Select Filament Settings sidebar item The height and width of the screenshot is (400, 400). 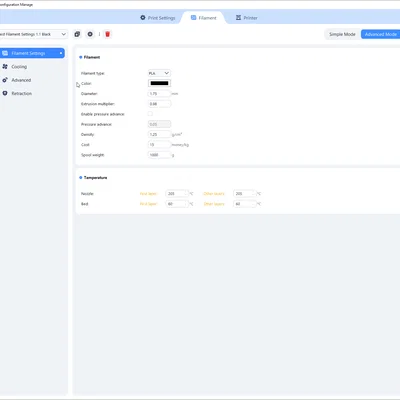coord(32,53)
